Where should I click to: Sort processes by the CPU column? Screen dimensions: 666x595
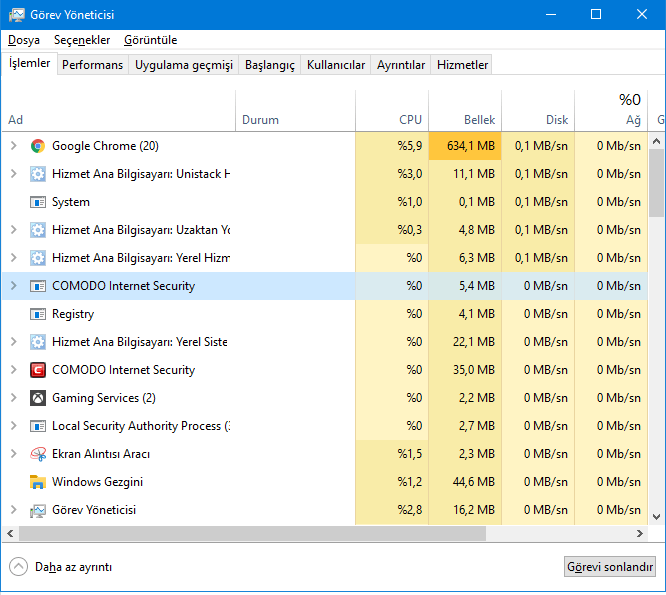click(410, 120)
